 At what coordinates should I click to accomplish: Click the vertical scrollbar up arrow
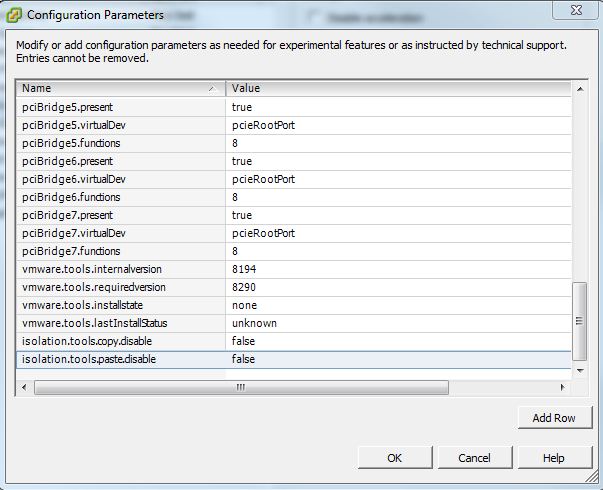point(580,89)
